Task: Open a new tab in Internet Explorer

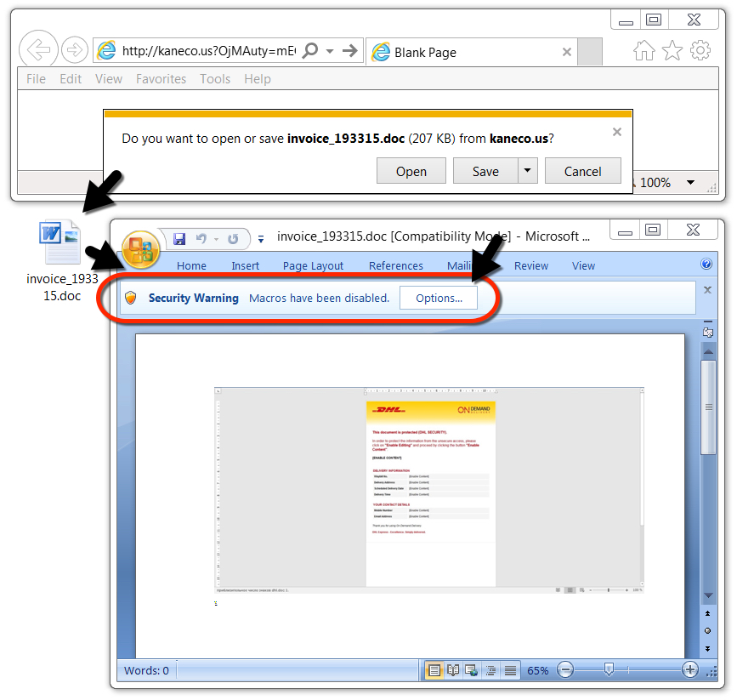Action: 589,52
